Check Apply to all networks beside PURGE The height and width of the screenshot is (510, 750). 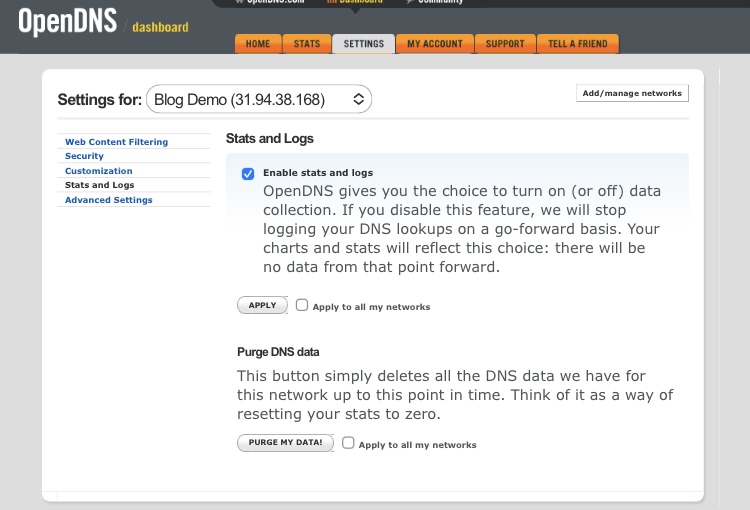tap(348, 443)
